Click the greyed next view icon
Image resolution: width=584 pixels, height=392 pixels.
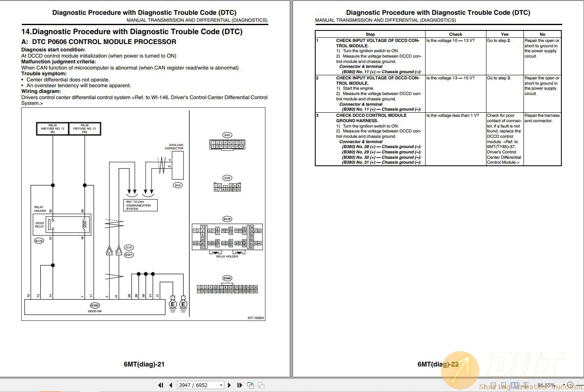click(x=261, y=385)
